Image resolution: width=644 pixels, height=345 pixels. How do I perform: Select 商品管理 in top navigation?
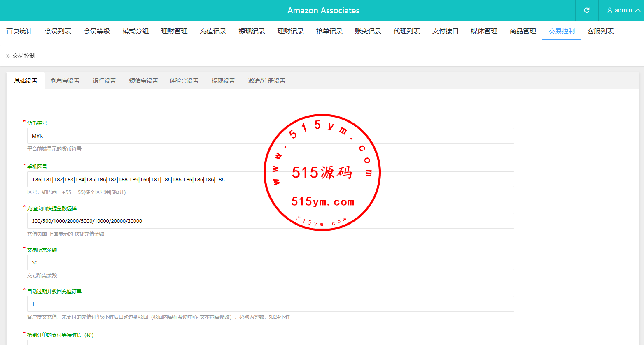coord(523,31)
